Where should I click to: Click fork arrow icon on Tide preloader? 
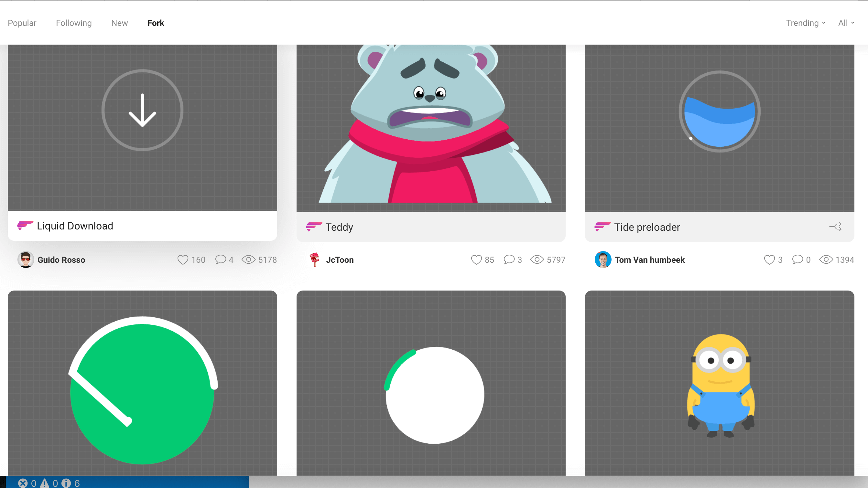point(835,227)
